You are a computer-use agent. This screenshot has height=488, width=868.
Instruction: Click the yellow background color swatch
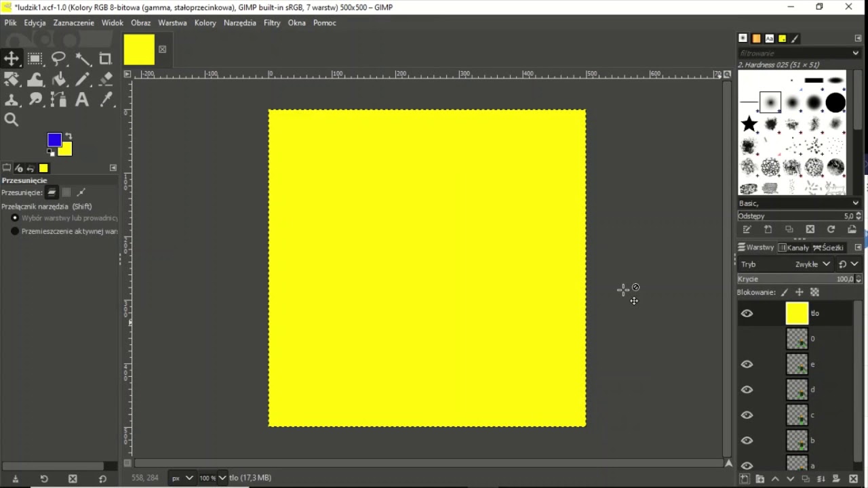coord(66,150)
